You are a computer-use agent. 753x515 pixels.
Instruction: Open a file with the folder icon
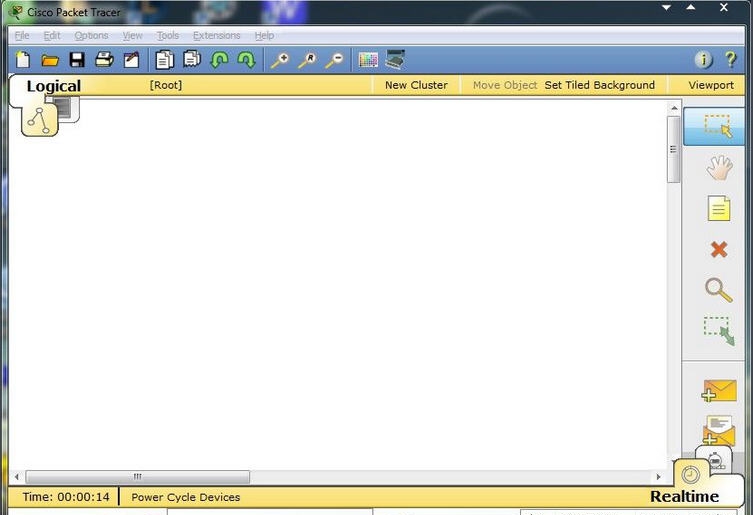coord(49,60)
